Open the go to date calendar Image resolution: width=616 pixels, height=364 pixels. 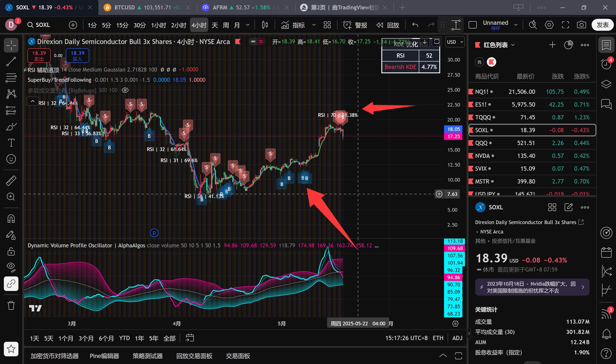[x=190, y=338]
